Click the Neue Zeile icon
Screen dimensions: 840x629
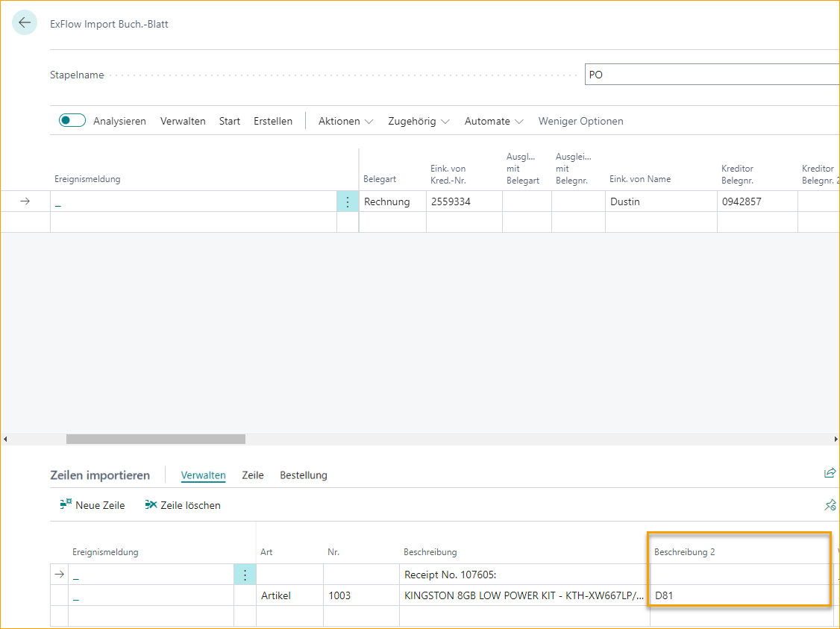66,505
